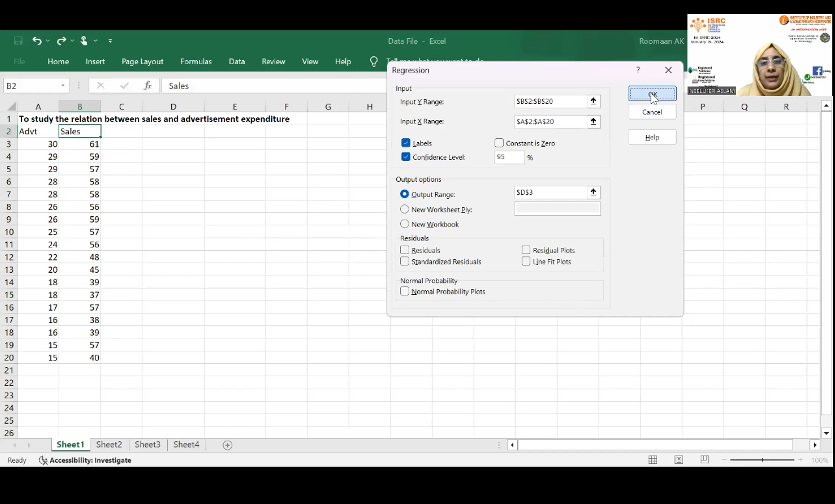Check the Line Fit Plots option

(526, 261)
